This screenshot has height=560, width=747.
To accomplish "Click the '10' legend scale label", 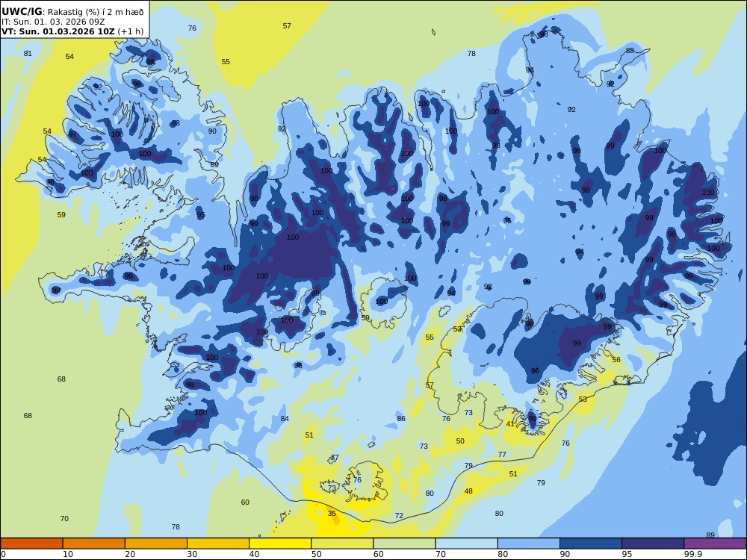I will click(68, 554).
